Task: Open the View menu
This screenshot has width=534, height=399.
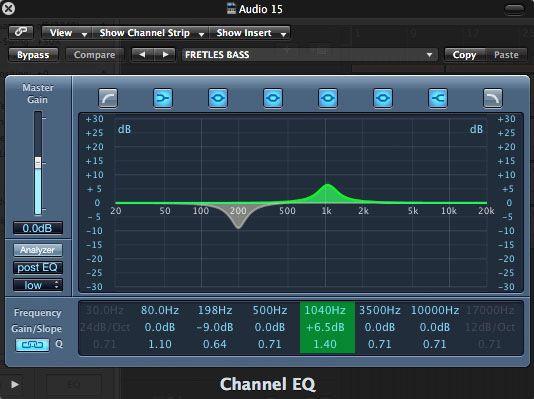Action: (x=67, y=33)
